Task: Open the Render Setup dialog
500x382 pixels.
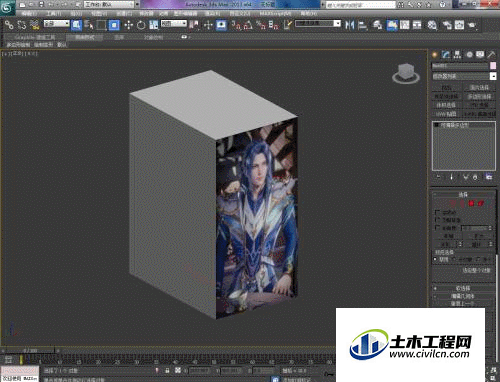Action: click(447, 25)
